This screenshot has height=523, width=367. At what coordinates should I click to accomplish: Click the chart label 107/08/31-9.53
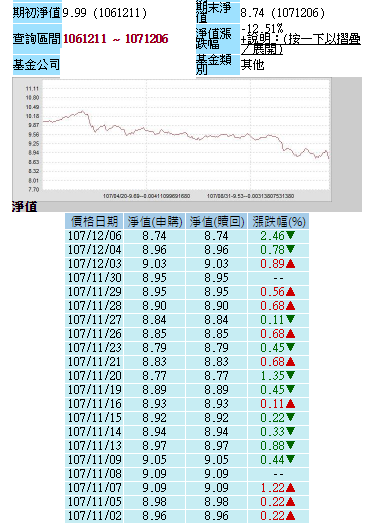pos(251,196)
